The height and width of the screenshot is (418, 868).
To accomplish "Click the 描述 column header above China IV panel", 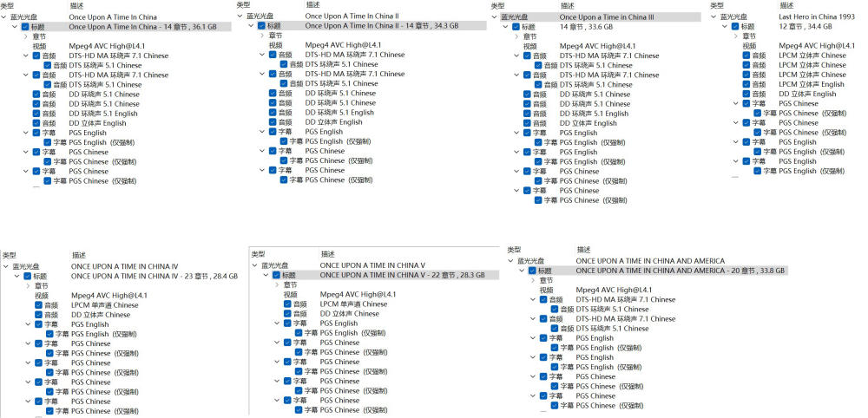I will tap(79, 256).
